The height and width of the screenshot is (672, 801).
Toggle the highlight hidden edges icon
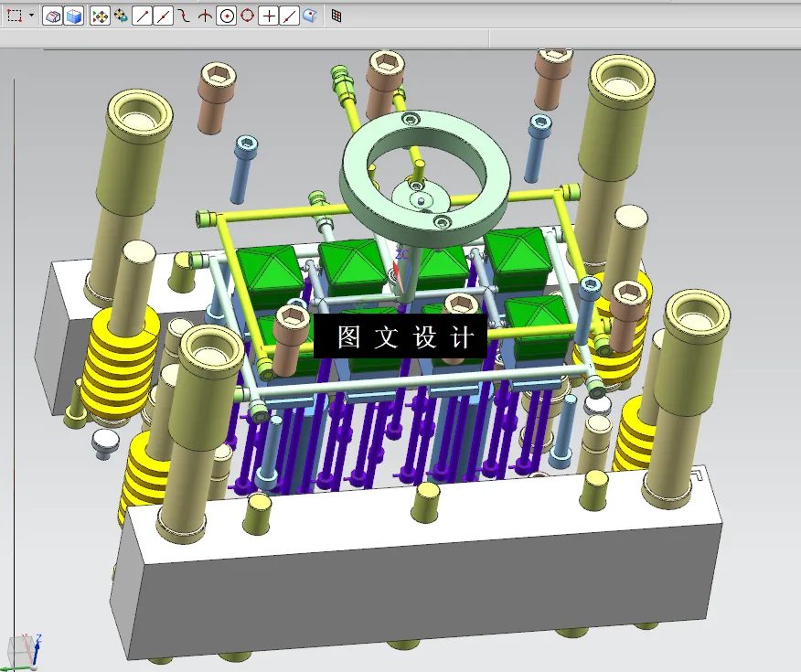[x=53, y=16]
